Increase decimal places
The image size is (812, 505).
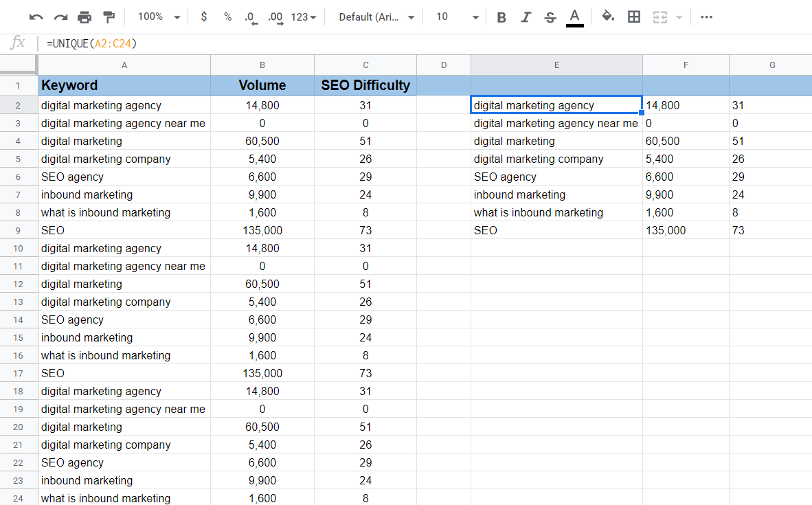pyautogui.click(x=275, y=17)
